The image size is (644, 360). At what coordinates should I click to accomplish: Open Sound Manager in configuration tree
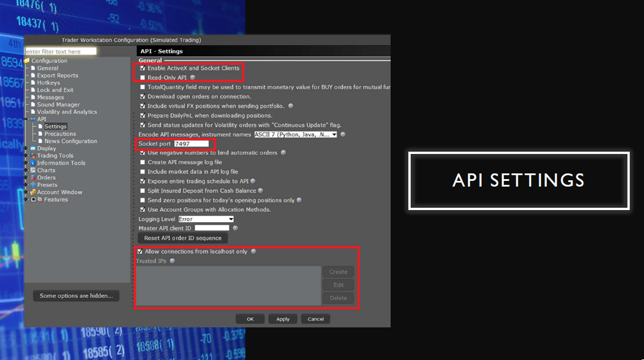click(58, 105)
